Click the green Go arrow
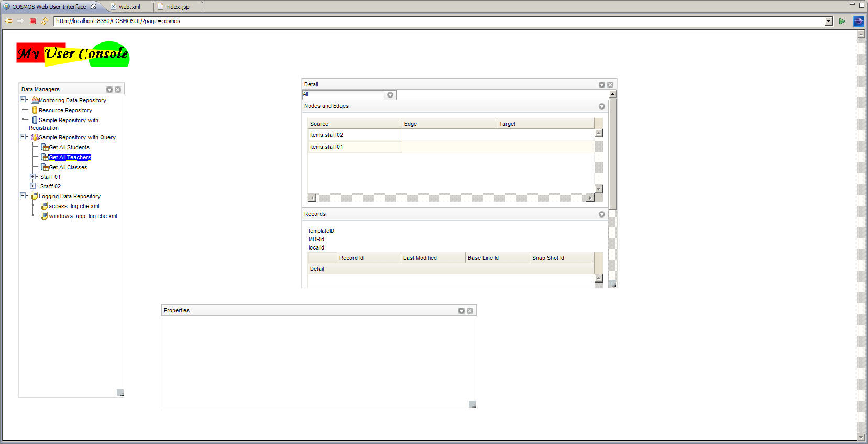868x444 pixels. pos(842,21)
